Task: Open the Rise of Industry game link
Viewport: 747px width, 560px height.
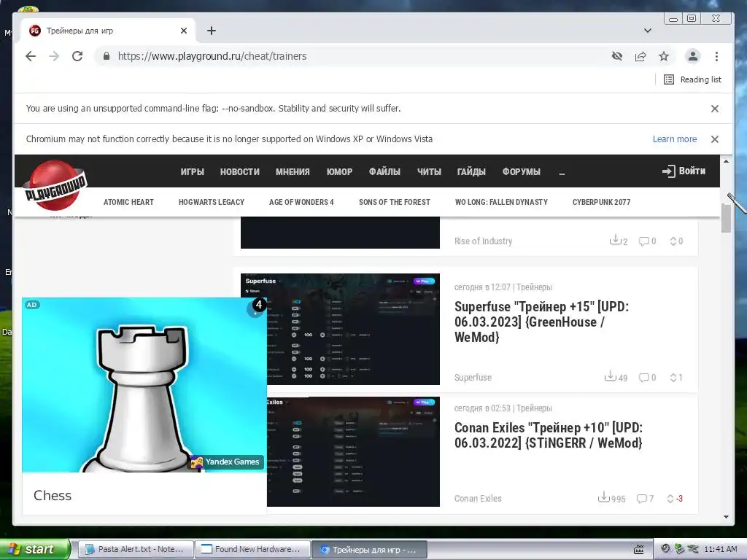Action: pyautogui.click(x=483, y=241)
